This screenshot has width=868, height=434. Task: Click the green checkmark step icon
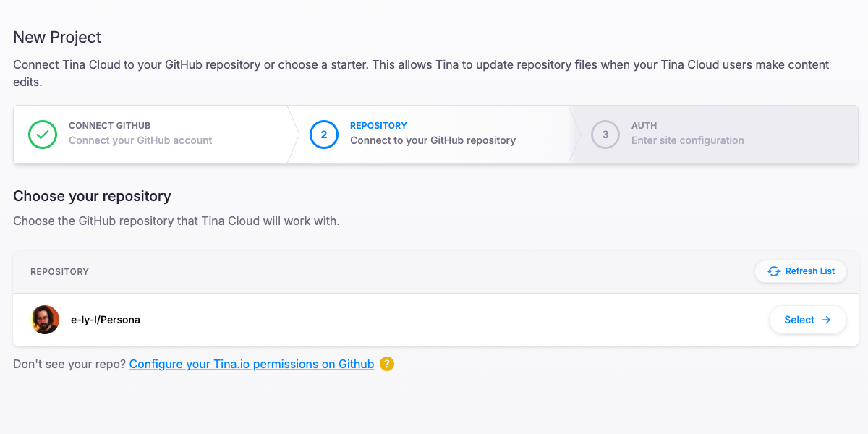click(x=43, y=135)
